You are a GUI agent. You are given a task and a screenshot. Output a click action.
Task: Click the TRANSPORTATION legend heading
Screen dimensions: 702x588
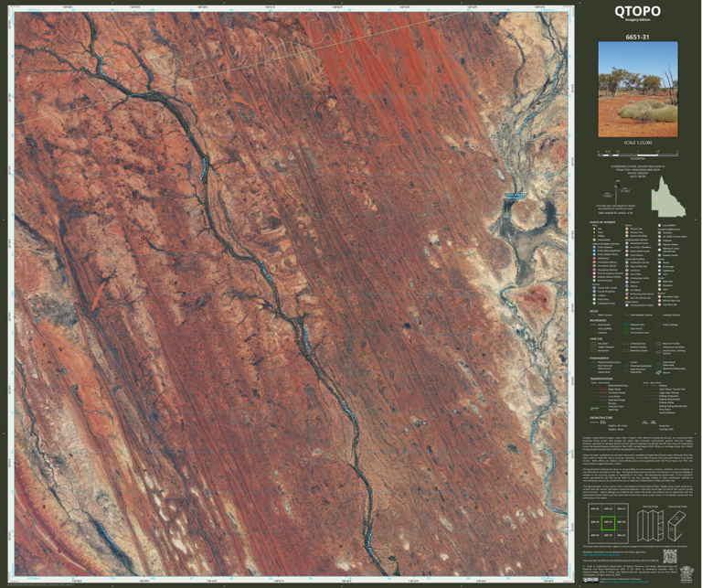point(601,379)
